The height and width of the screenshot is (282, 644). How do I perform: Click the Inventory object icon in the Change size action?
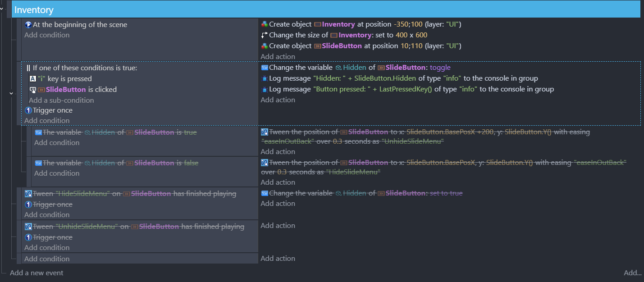334,35
